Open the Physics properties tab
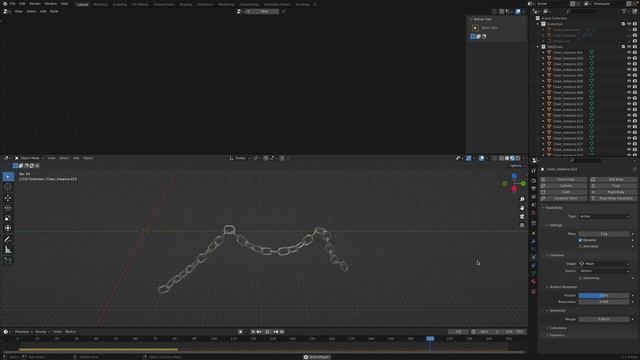640x360 pixels. pos(533,258)
